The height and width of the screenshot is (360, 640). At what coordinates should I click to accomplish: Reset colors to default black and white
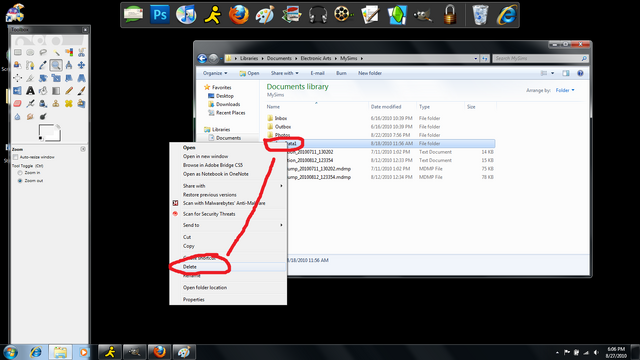click(40, 138)
